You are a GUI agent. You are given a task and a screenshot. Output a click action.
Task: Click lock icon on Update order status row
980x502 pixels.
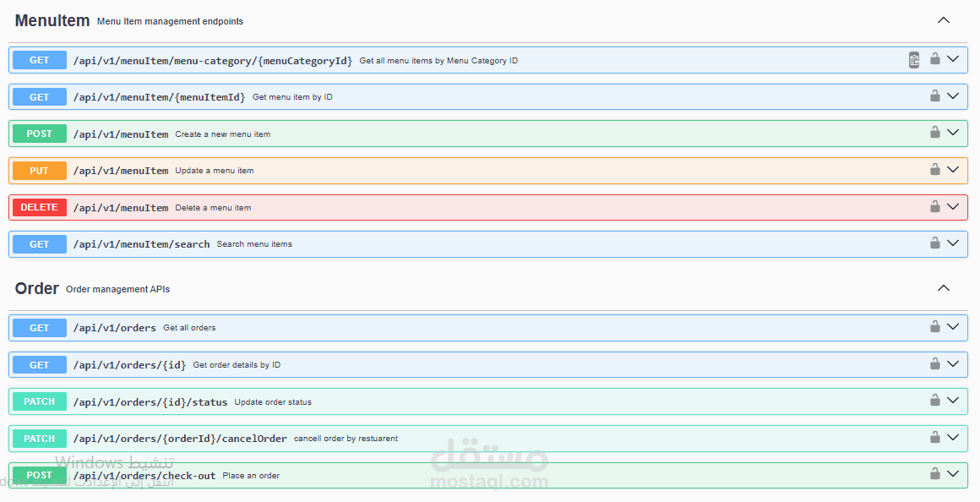click(935, 400)
